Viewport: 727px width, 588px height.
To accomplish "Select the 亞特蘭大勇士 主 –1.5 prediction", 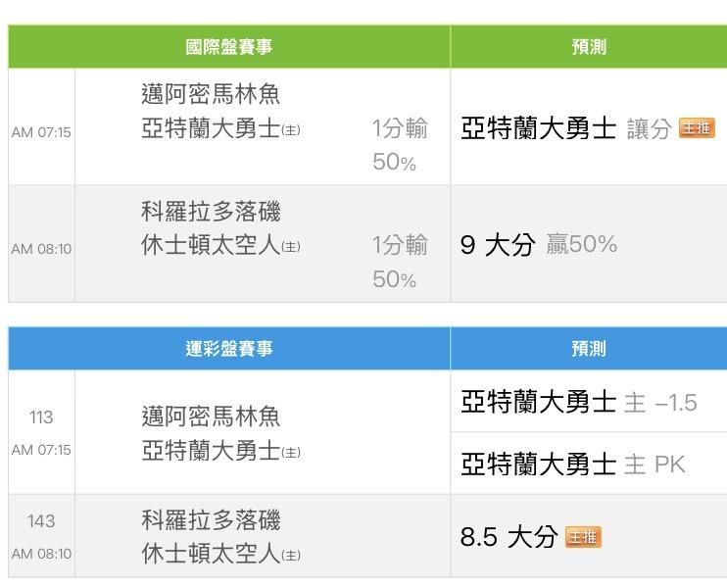I will tap(578, 402).
